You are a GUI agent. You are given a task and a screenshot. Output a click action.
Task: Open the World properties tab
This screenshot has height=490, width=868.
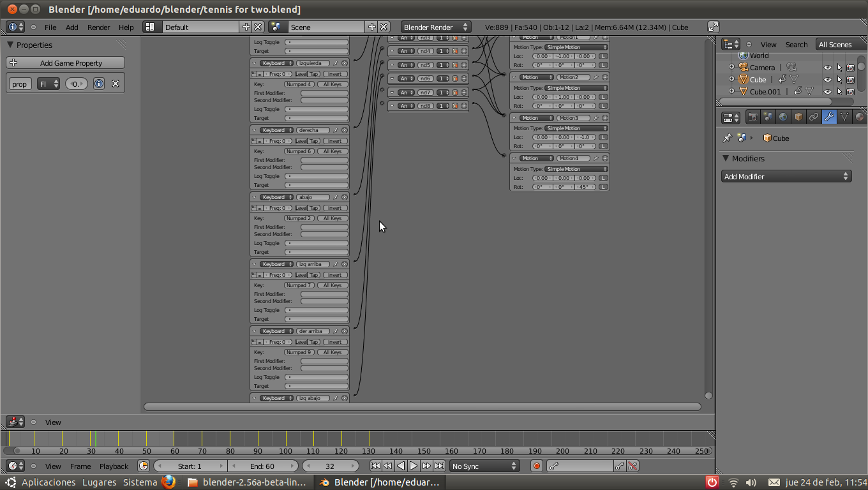pos(783,117)
